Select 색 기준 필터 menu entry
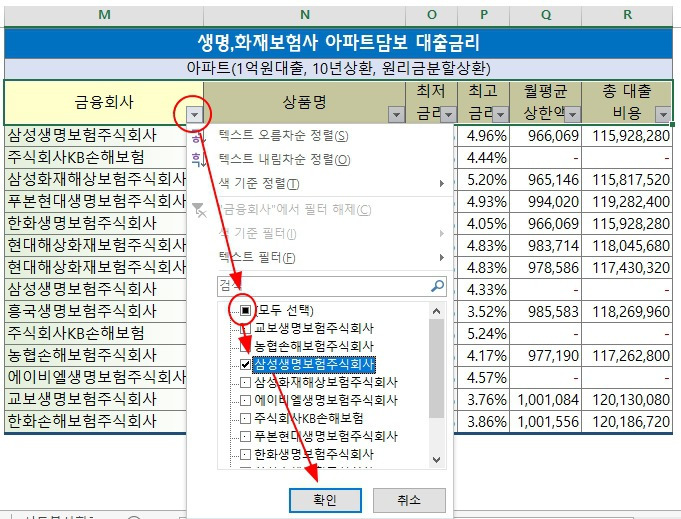 click(319, 234)
